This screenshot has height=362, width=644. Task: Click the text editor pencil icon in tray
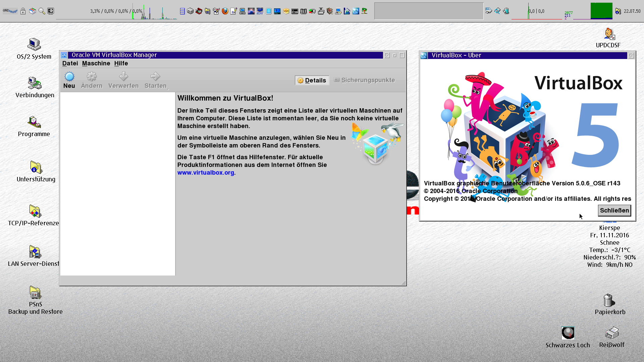coord(234,11)
